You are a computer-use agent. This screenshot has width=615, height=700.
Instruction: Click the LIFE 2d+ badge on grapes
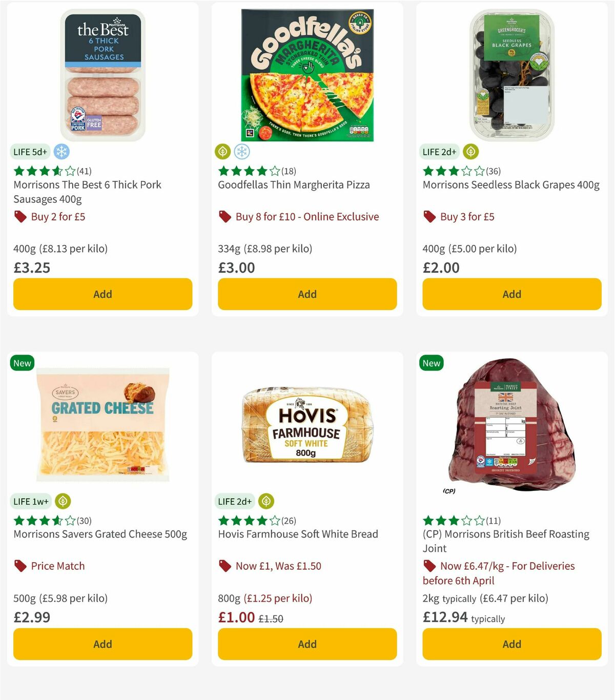tap(439, 152)
